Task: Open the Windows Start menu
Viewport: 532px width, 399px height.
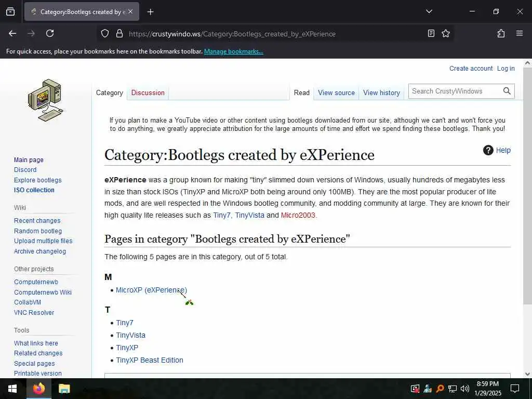Action: 12,389
